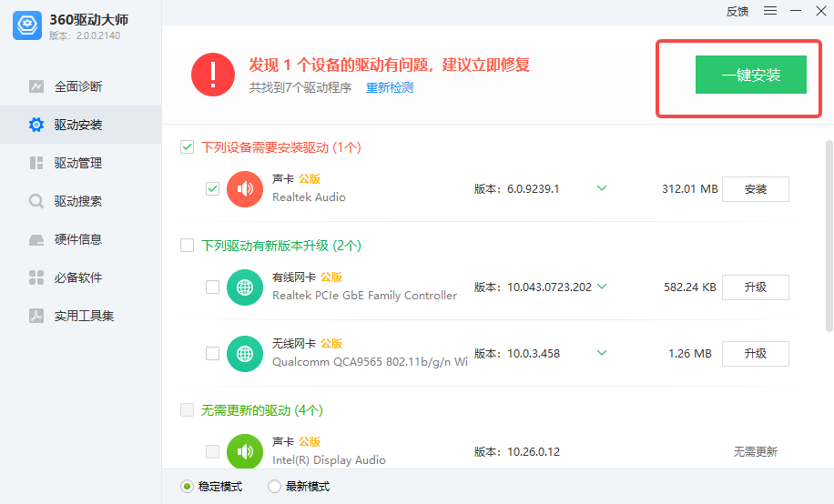Click the 312.01 MB size text
Image resolution: width=834 pixels, height=504 pixels.
coord(690,189)
